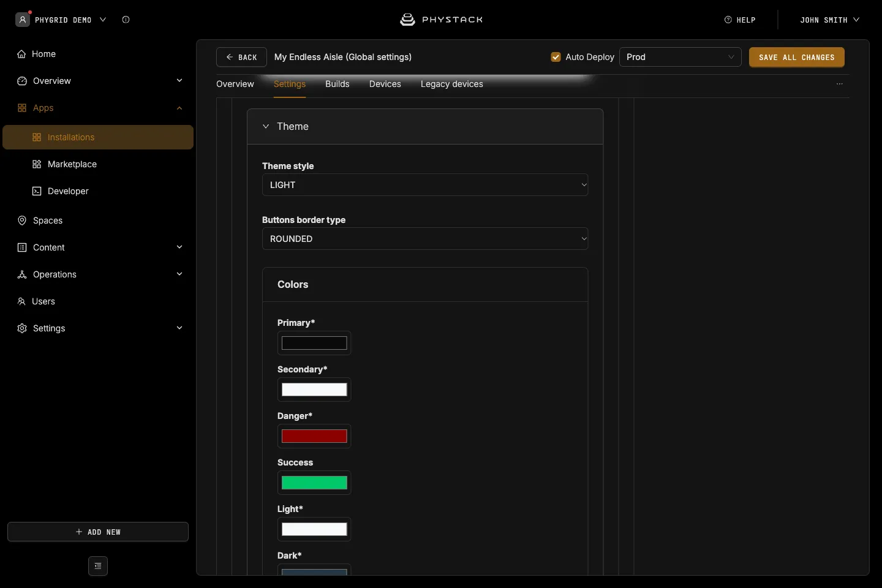Expand the Settings sidebar chevron
The image size is (882, 588).
click(x=179, y=328)
